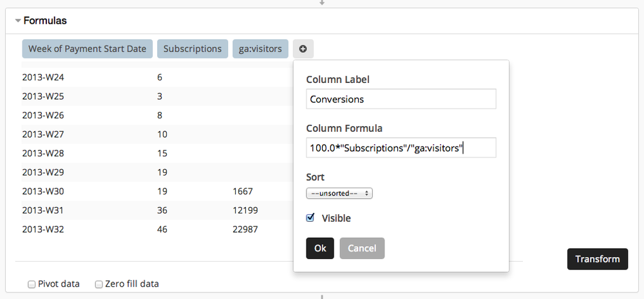Click the plus icon to add column
This screenshot has width=644, height=299.
pyautogui.click(x=303, y=49)
